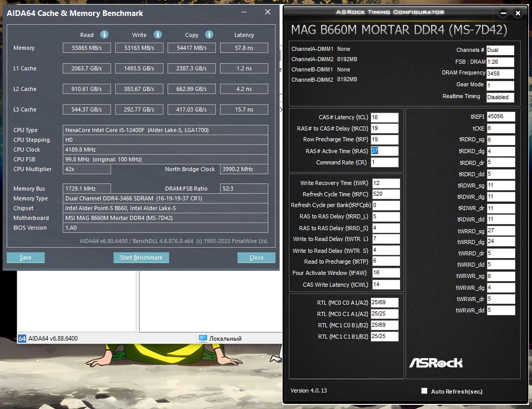The height and width of the screenshot is (409, 532).
Task: Click the RAS to RAS Delay (tRRD_S) field
Action: click(x=386, y=228)
